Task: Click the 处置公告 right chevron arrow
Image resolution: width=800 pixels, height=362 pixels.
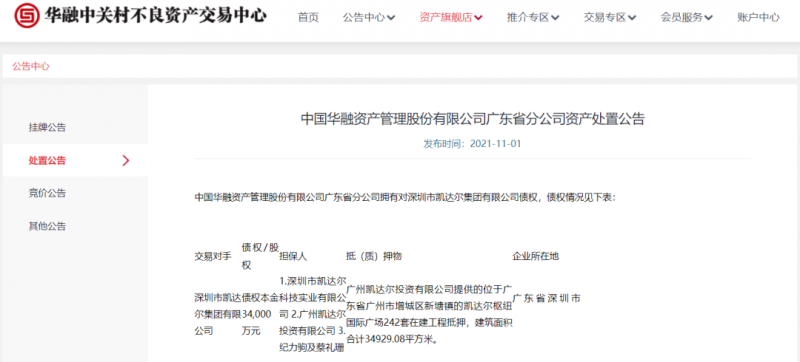Action: coord(126,161)
